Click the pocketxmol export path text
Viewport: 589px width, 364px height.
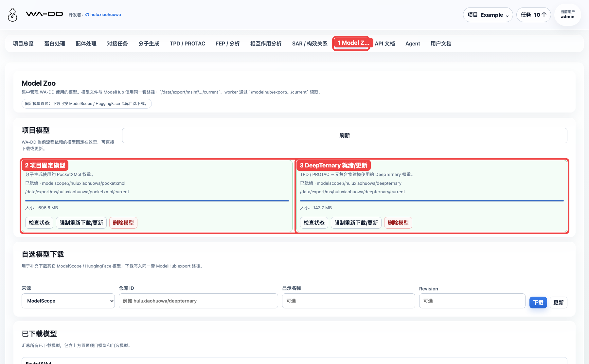77,192
